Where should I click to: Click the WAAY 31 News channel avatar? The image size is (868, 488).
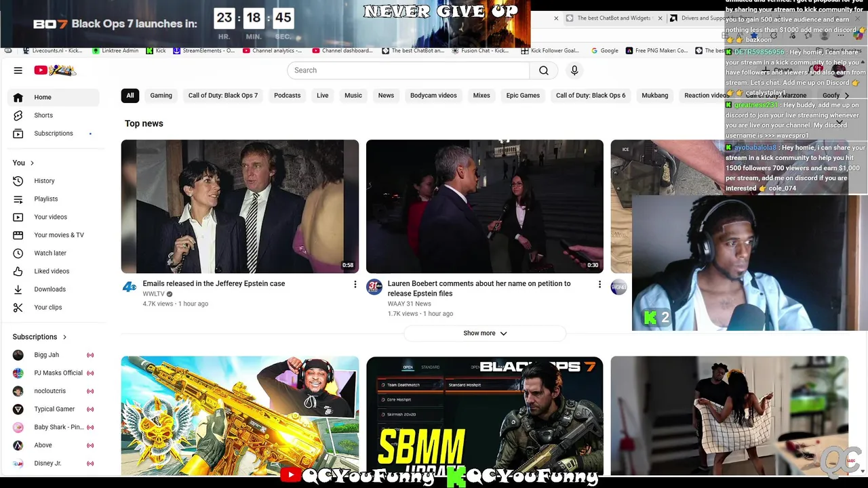374,287
